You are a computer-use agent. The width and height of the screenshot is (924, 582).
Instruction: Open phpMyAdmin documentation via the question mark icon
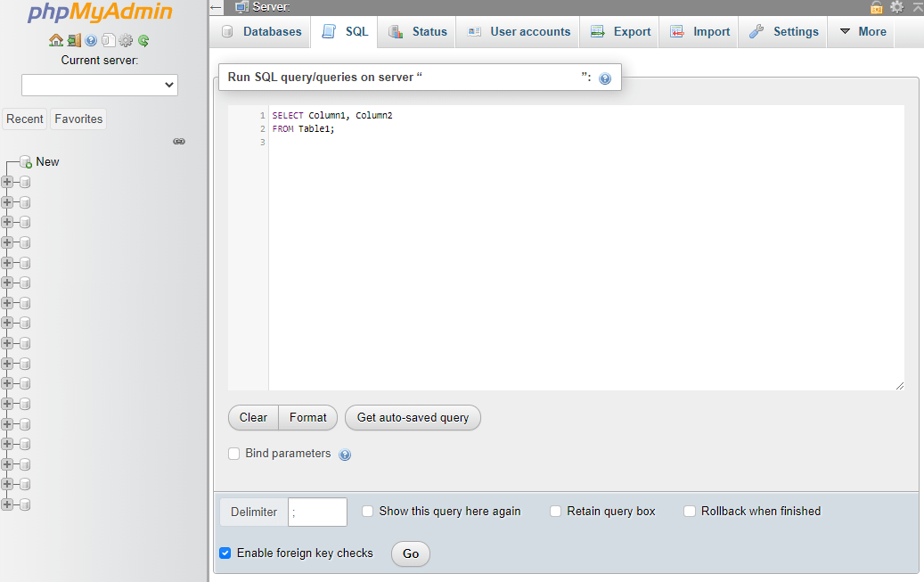point(91,40)
